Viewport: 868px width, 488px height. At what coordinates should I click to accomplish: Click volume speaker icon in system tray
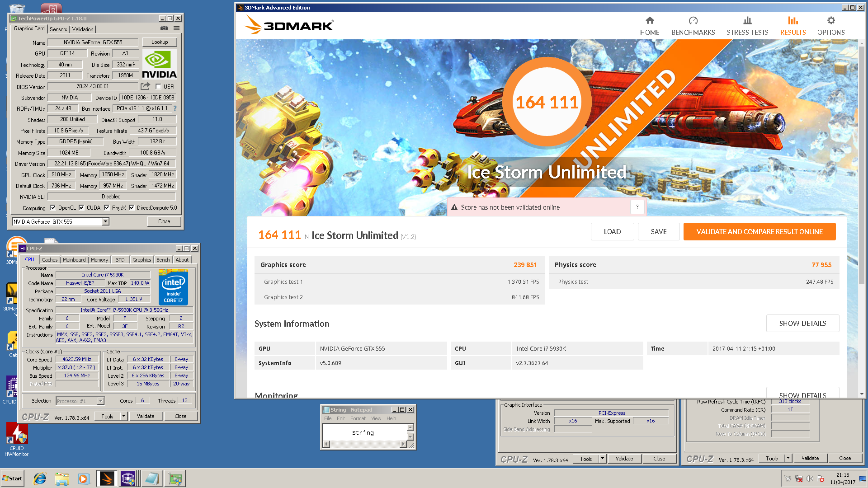810,479
